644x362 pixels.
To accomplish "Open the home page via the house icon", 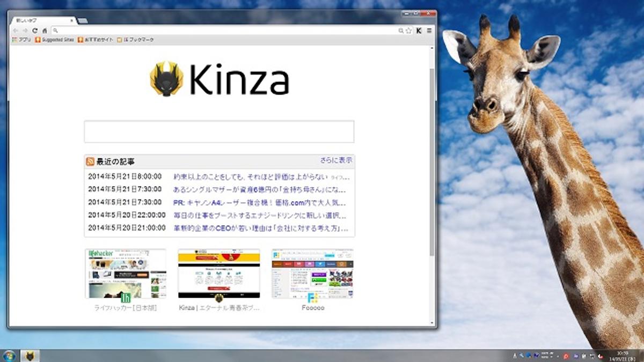I will tap(45, 31).
